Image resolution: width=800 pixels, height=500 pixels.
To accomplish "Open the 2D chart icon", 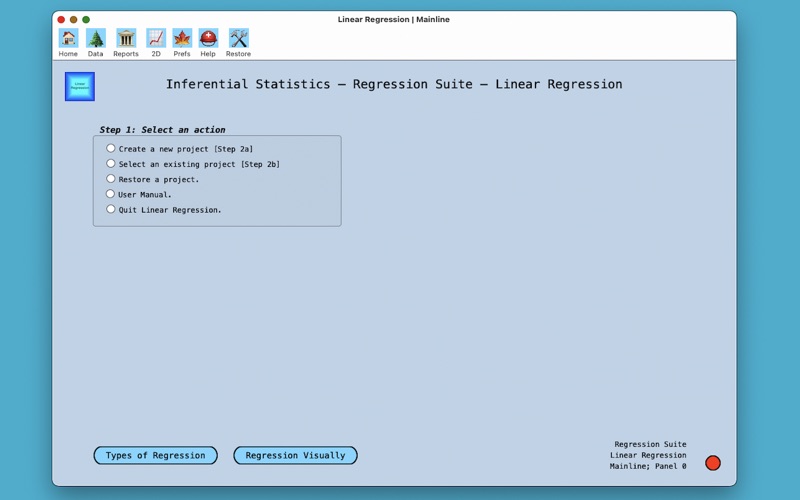I will pos(156,38).
